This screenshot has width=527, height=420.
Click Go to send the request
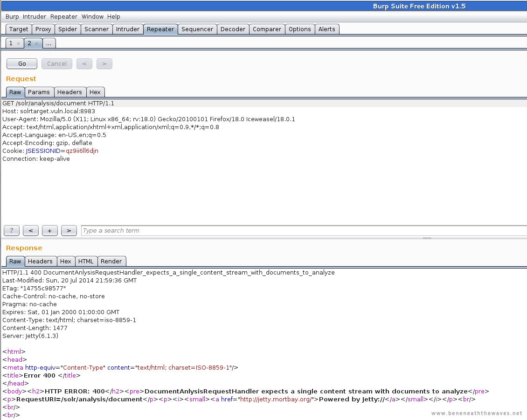click(22, 64)
